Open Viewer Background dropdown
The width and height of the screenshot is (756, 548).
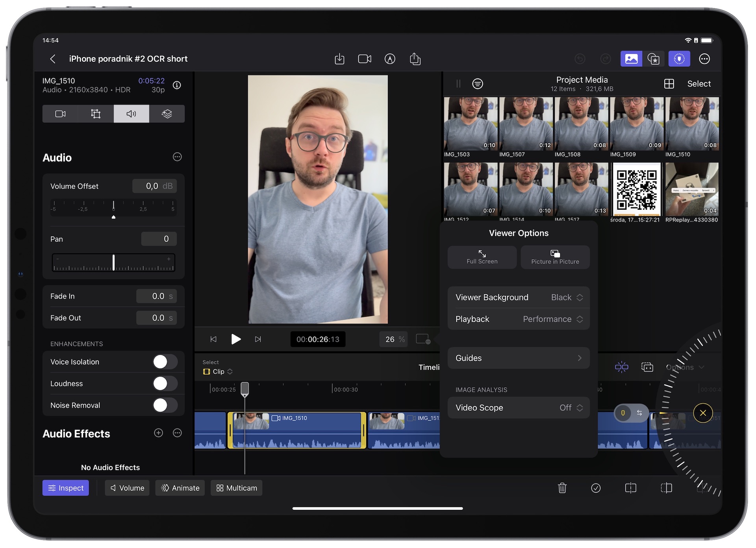point(519,297)
